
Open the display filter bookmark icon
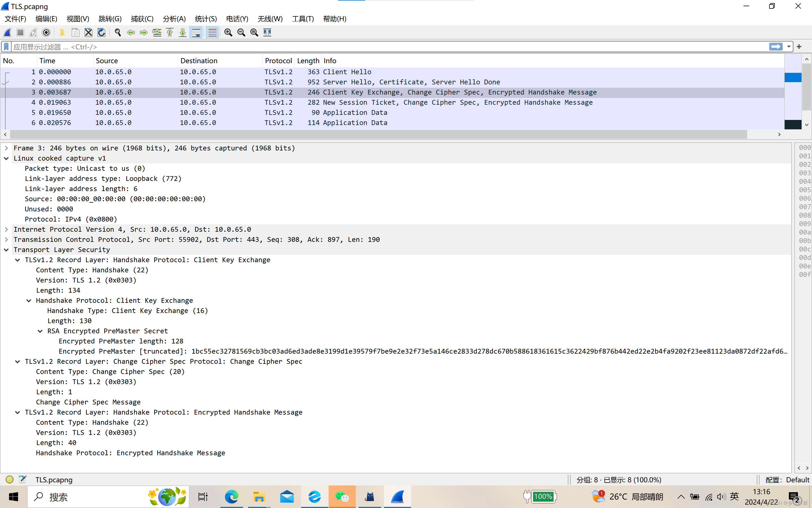6,47
